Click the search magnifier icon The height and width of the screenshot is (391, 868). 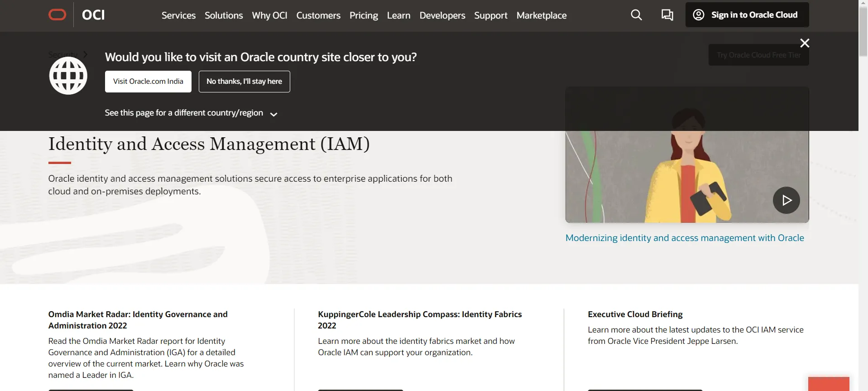point(636,15)
